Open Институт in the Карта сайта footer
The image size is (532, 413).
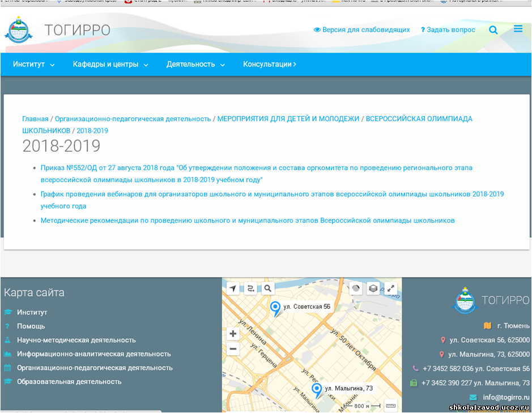point(32,312)
